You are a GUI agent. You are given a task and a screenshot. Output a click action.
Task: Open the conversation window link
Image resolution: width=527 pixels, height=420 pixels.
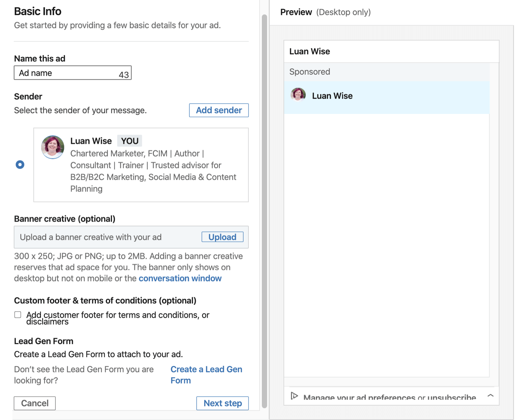click(180, 278)
